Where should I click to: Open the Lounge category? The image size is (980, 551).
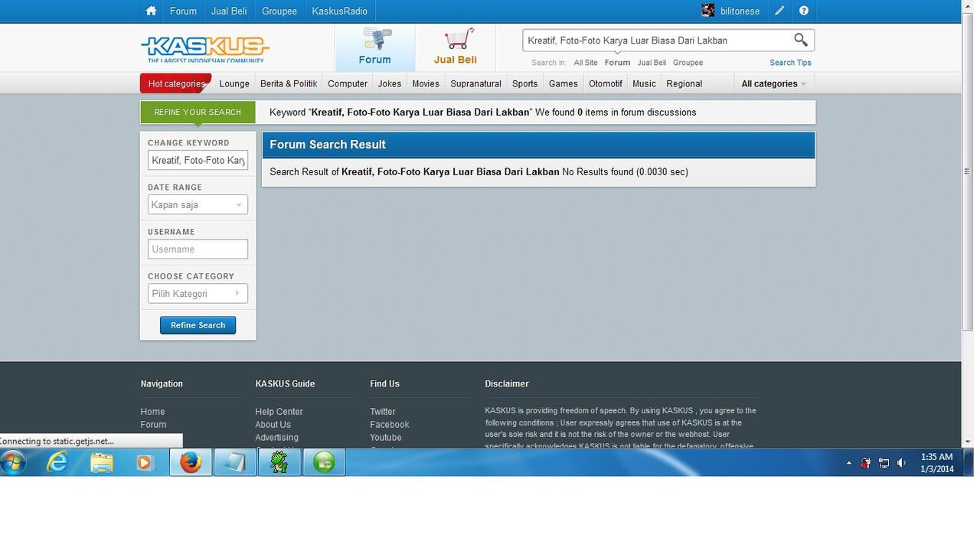coord(234,83)
